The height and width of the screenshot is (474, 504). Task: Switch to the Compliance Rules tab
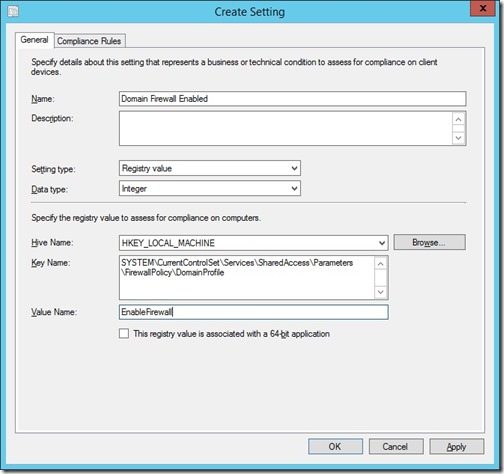tap(89, 41)
